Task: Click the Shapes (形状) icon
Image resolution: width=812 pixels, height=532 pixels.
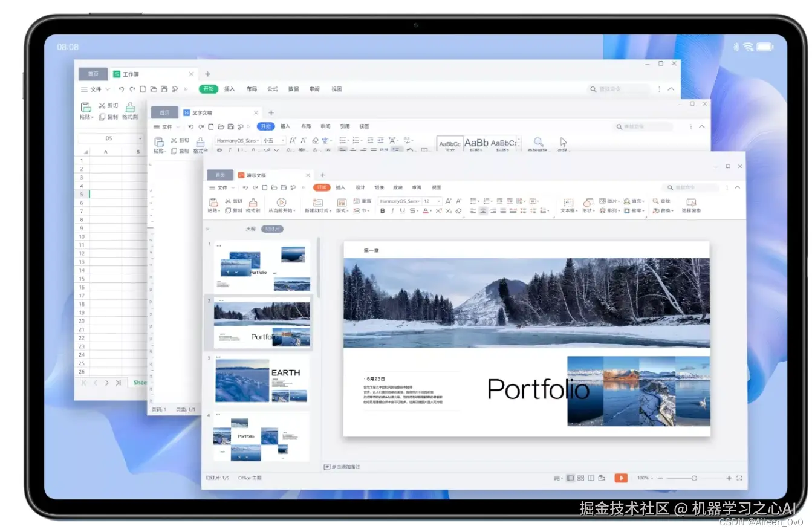Action: click(x=588, y=202)
